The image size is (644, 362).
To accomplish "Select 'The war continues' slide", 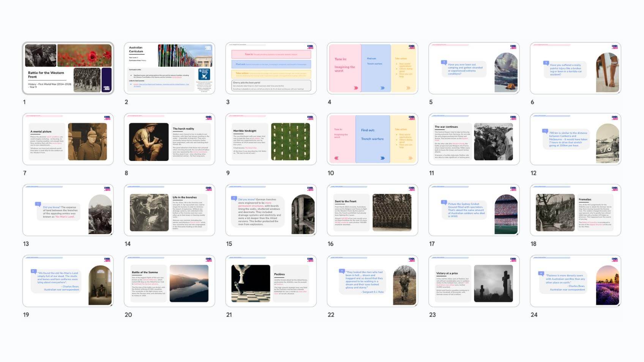I will click(x=474, y=139).
